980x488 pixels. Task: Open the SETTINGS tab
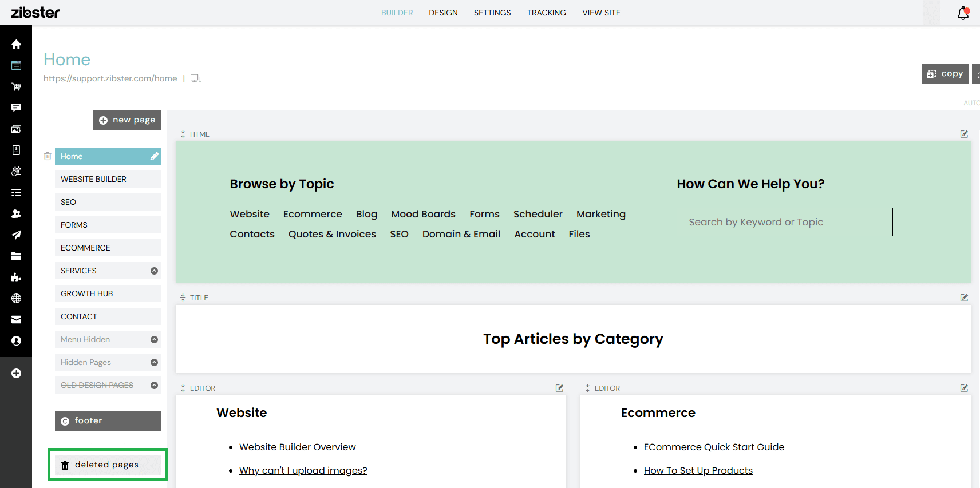coord(492,13)
